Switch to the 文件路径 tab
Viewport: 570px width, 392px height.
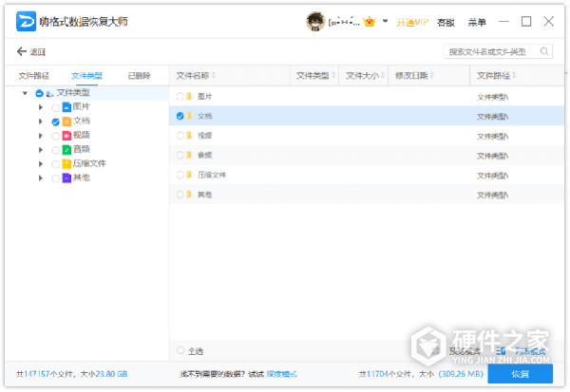click(x=33, y=76)
